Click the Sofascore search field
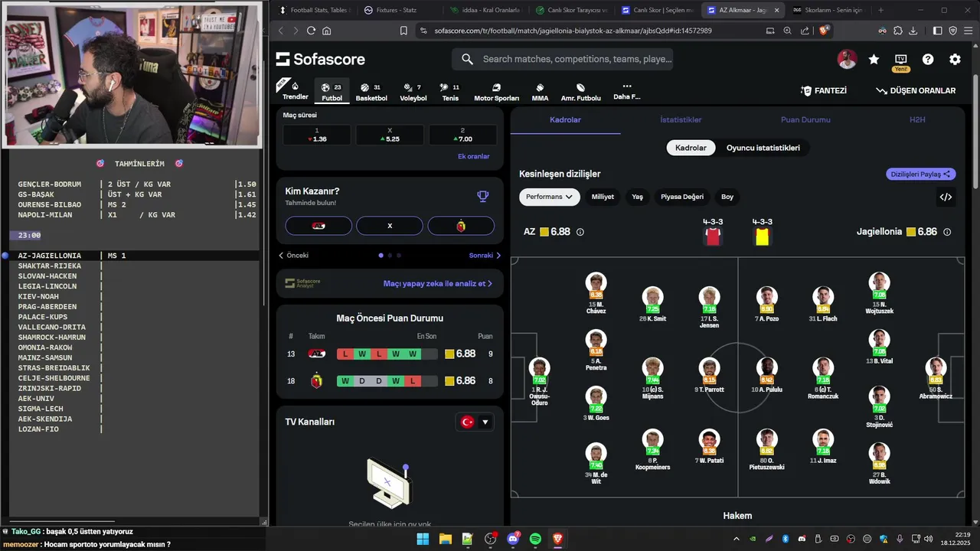The height and width of the screenshot is (551, 980). coord(563,59)
